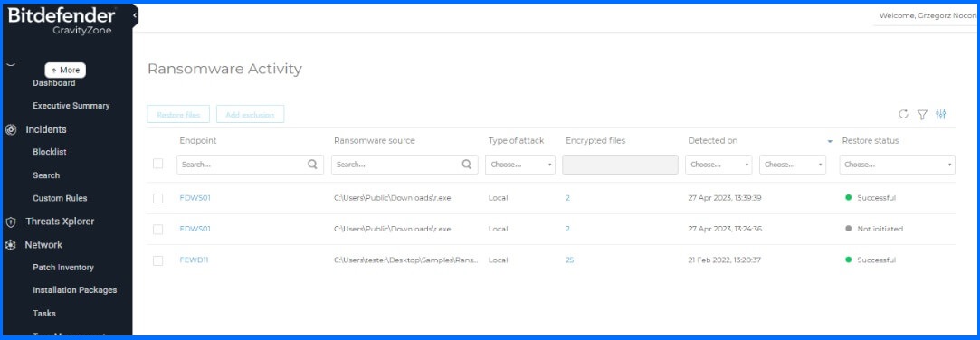Click the Network section icon
Screen dimensions: 980x340
pyautogui.click(x=11, y=245)
